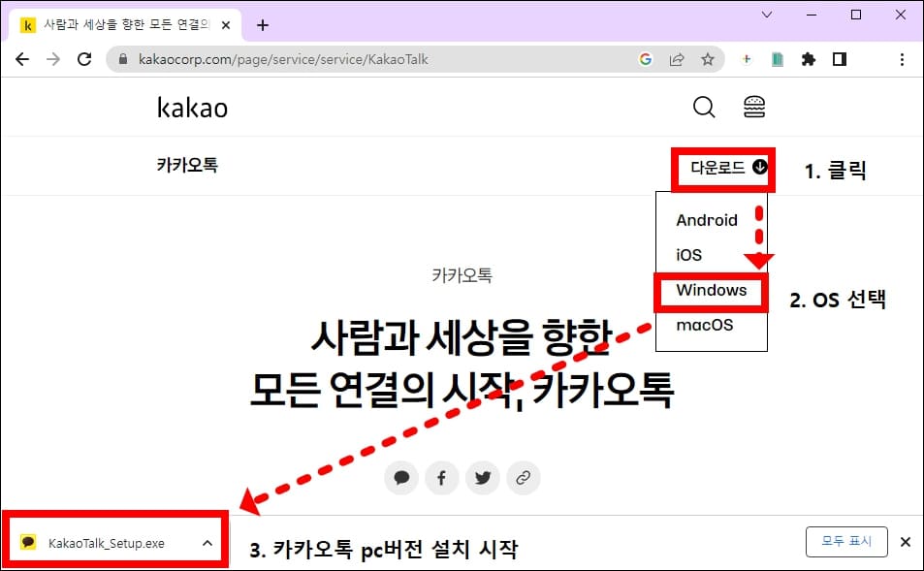Open the search icon on the Kakao header
Viewport: 924px width, 571px height.
tap(703, 107)
